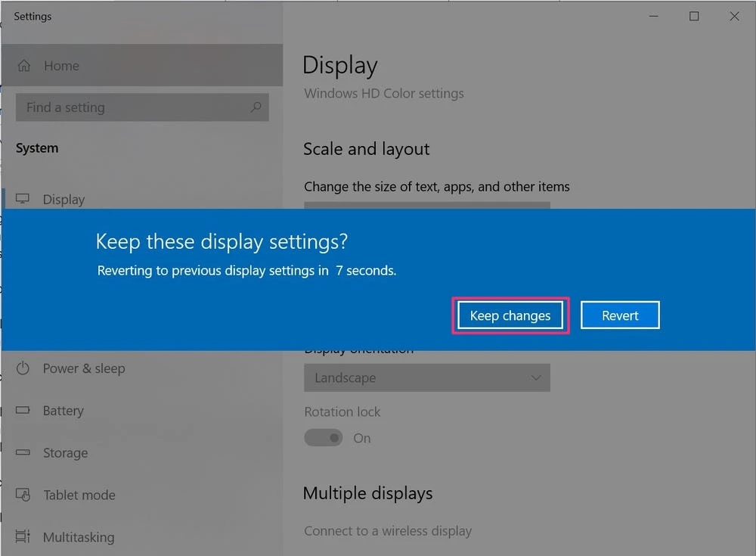Click the Power & sleep power icon
Screen dimensions: 756x556
[23, 368]
